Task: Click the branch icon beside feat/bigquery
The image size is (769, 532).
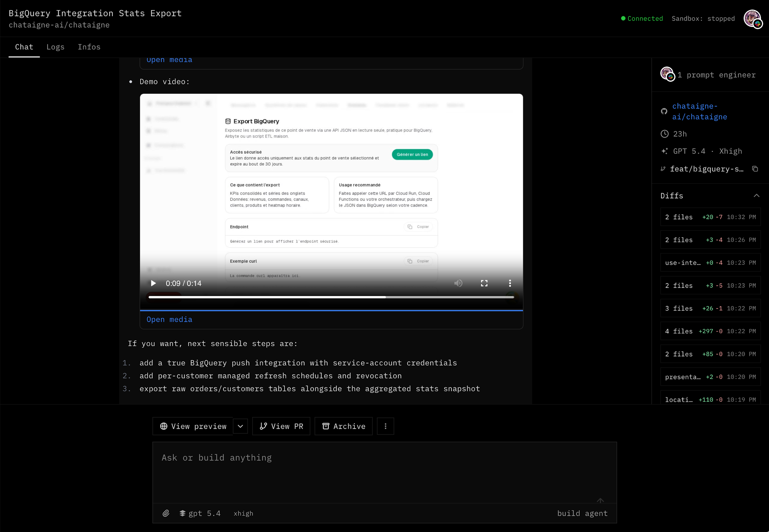Action: click(663, 169)
